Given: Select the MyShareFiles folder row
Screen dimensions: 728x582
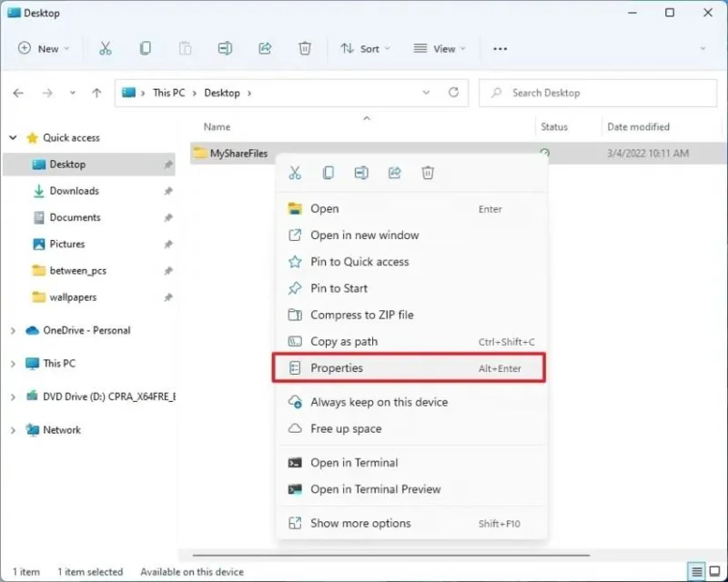Looking at the screenshot, I should click(x=458, y=153).
